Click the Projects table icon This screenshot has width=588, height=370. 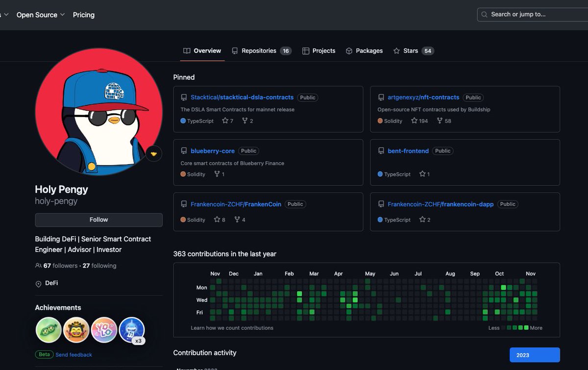click(x=306, y=51)
